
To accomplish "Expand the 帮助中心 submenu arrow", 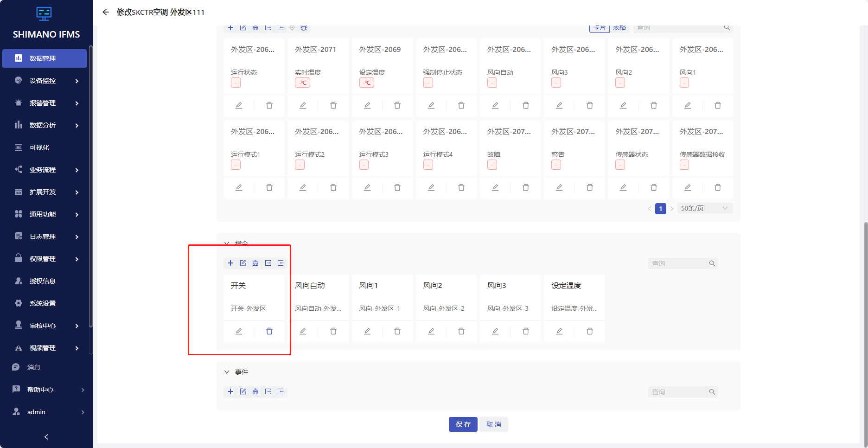I will (x=83, y=390).
